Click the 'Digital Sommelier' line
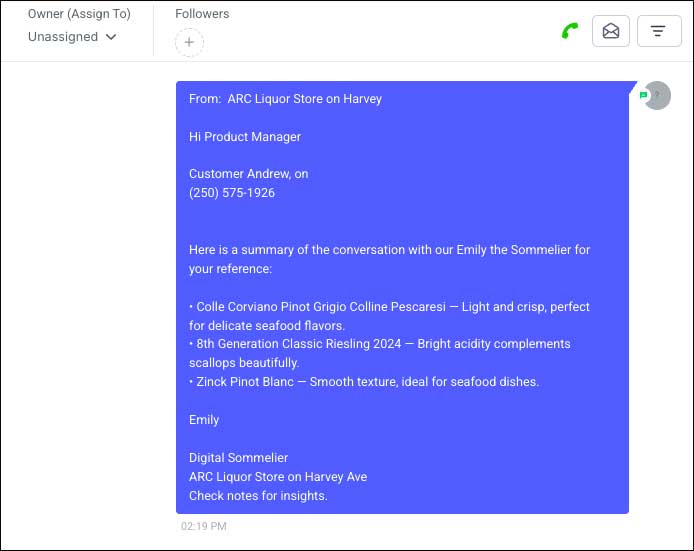Screen dimensions: 694x551 (239, 458)
